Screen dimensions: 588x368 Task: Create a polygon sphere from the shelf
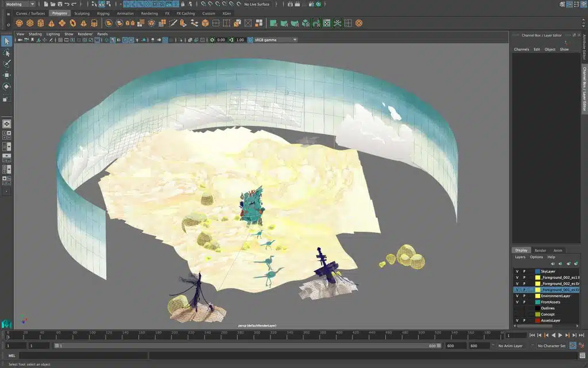[x=19, y=24]
